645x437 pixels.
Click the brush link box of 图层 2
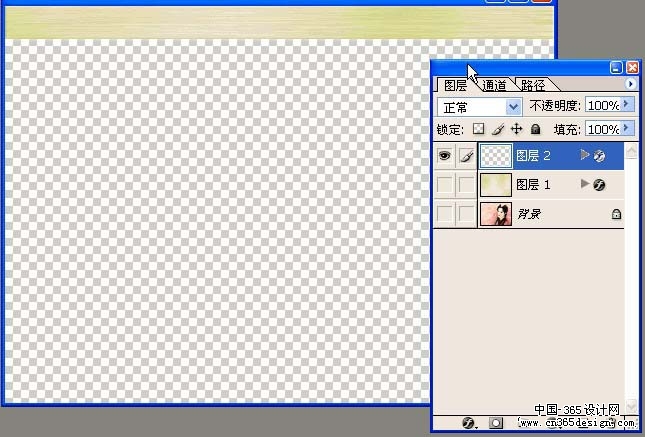466,156
